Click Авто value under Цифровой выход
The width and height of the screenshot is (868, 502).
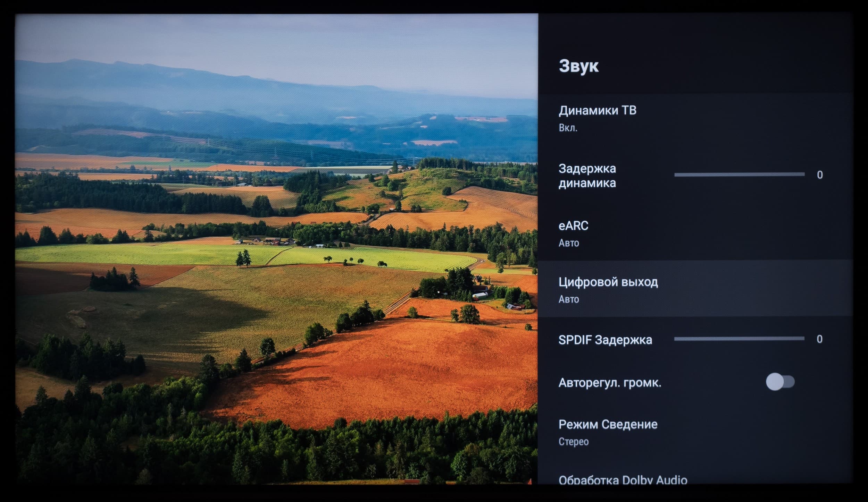point(569,299)
